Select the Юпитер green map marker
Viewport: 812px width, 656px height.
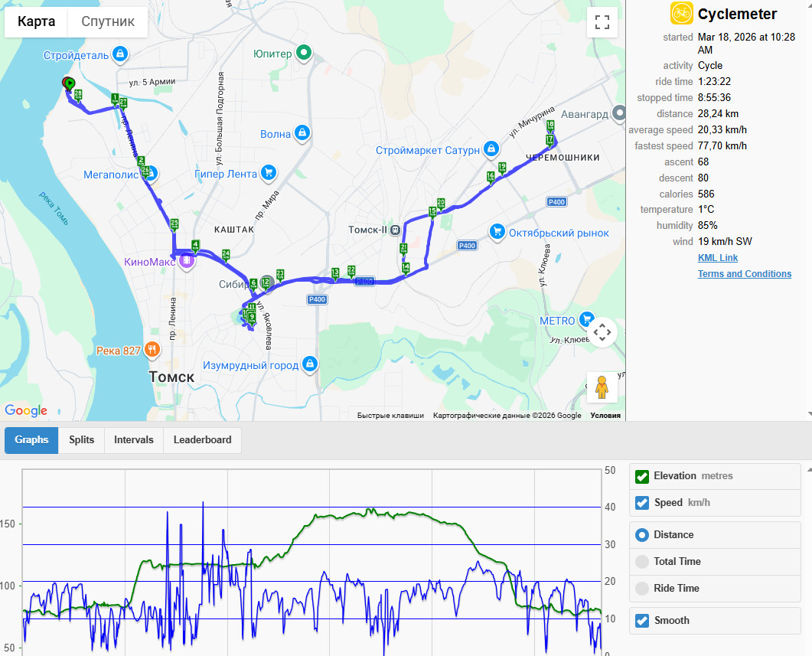point(304,53)
